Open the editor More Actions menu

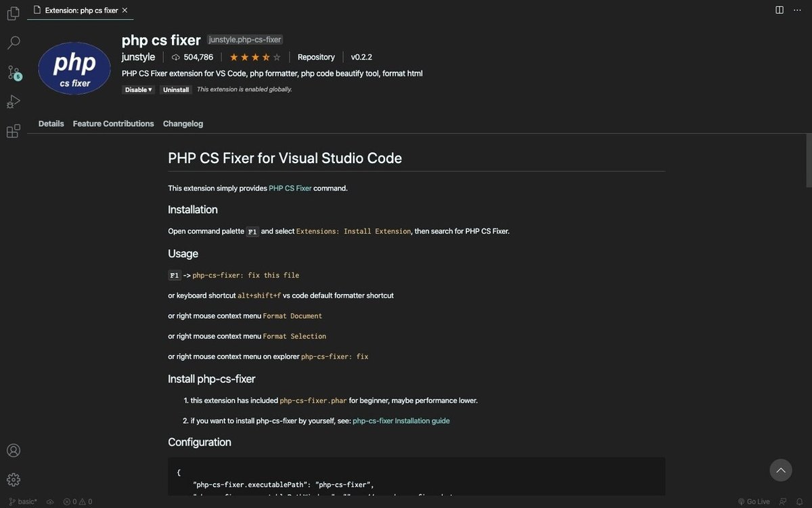click(796, 8)
